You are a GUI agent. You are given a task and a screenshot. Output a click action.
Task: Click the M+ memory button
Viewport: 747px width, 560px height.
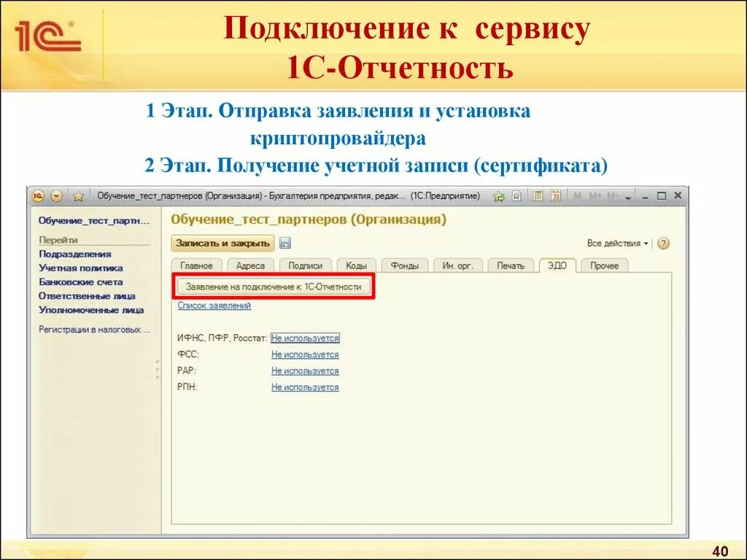tap(595, 195)
